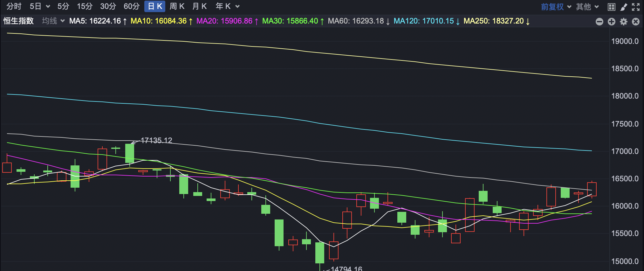The image size is (644, 271).
Task: Click the 19000.0 price axis label
Action: (x=625, y=41)
